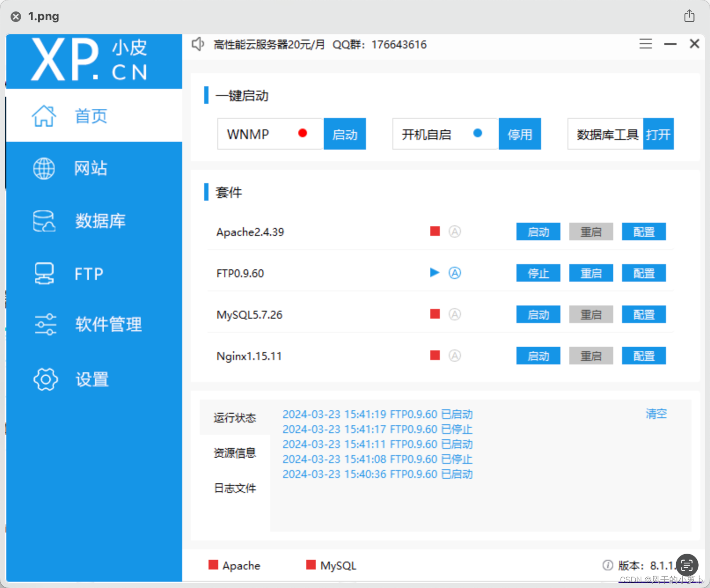The image size is (710, 588).
Task: Click 开机自启 blue status dot
Action: tap(478, 133)
